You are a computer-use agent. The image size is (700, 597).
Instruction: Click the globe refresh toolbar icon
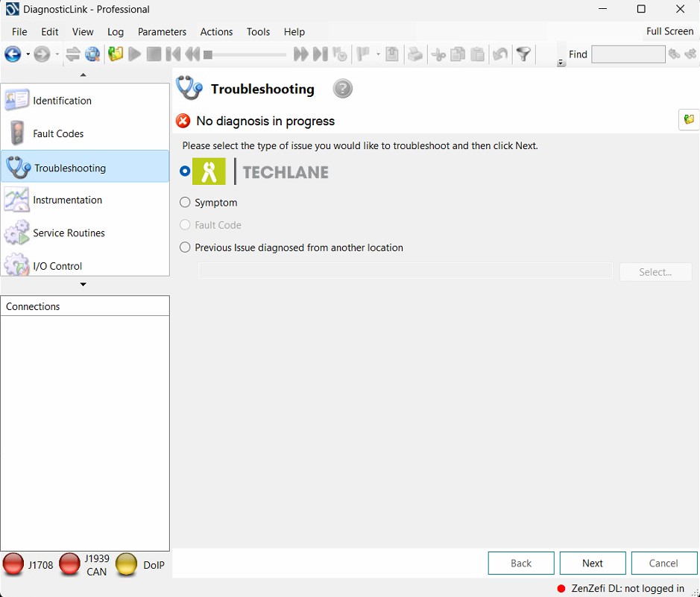92,54
